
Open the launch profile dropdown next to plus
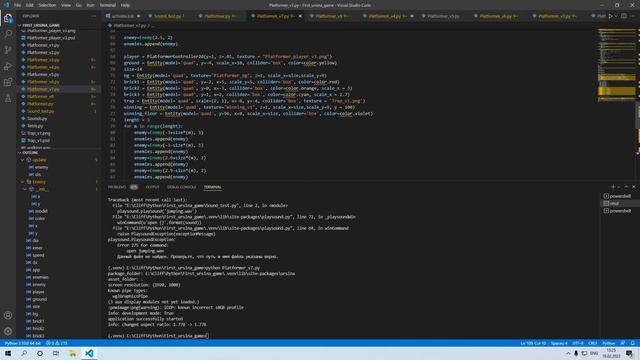tap(619, 187)
